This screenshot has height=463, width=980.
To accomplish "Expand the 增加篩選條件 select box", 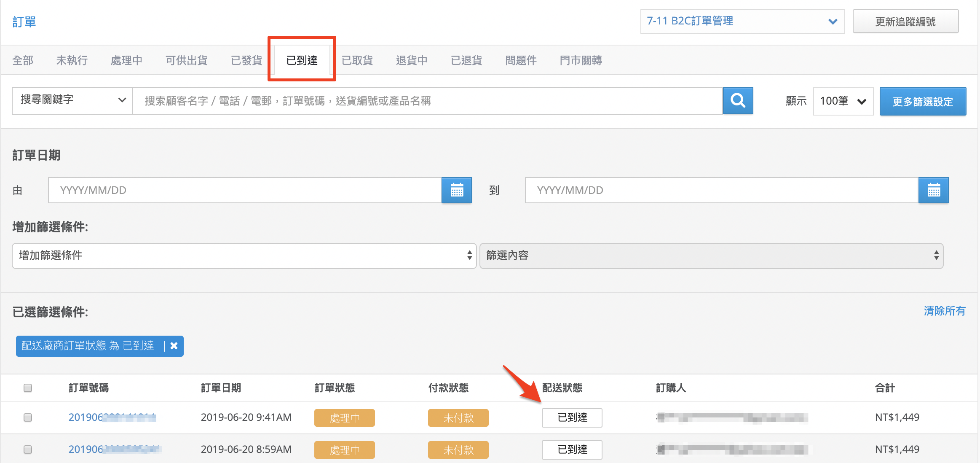I will coord(244,256).
